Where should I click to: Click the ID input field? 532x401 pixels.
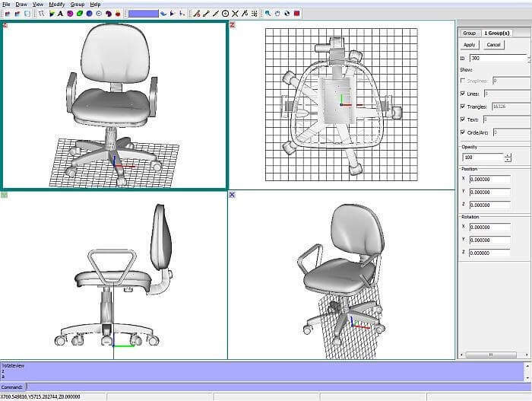[x=499, y=58]
